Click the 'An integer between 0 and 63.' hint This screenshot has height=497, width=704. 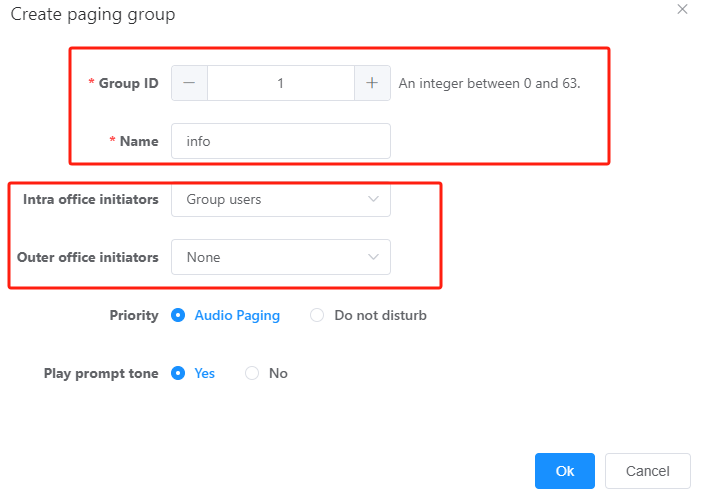click(489, 83)
